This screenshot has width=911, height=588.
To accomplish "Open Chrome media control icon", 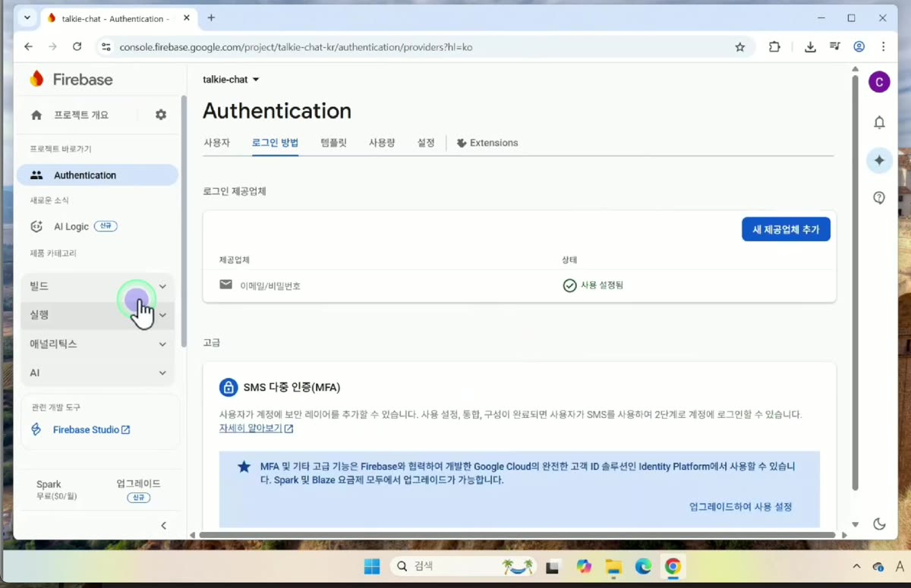I will tap(835, 47).
